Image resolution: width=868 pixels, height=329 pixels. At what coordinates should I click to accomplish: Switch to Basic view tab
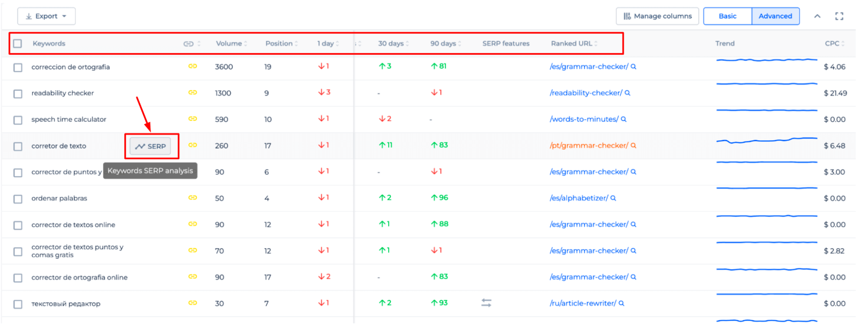(x=728, y=16)
